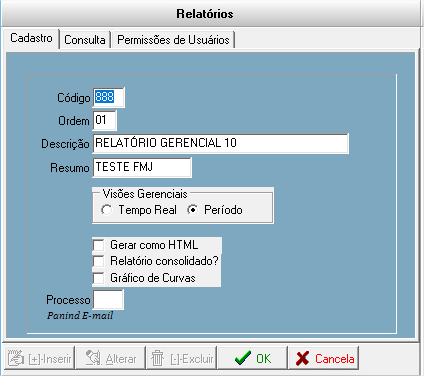Click the Relatórios title bar
The width and height of the screenshot is (424, 376).
(210, 14)
